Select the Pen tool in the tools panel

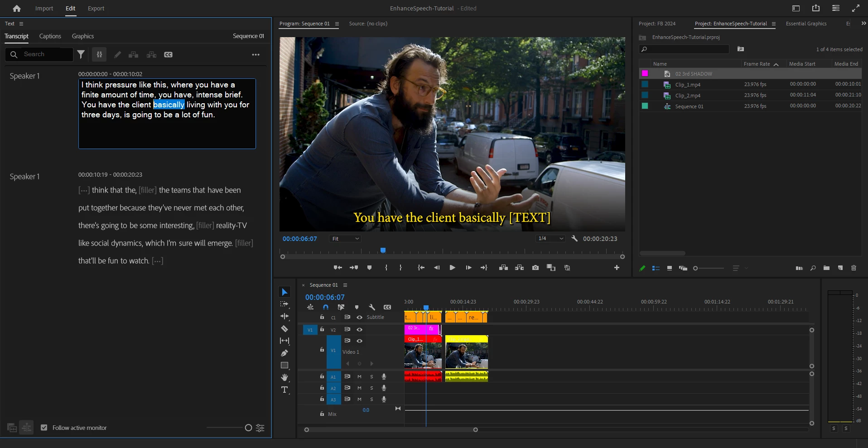pyautogui.click(x=285, y=353)
